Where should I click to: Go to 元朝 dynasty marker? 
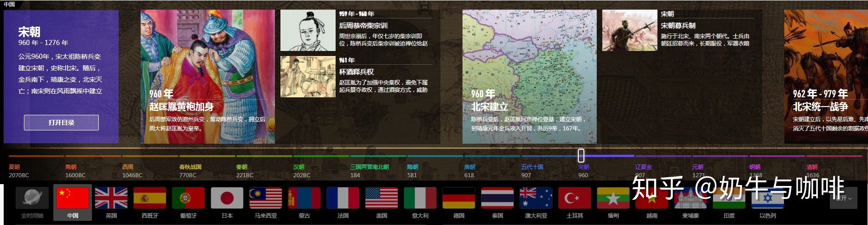[x=697, y=167]
